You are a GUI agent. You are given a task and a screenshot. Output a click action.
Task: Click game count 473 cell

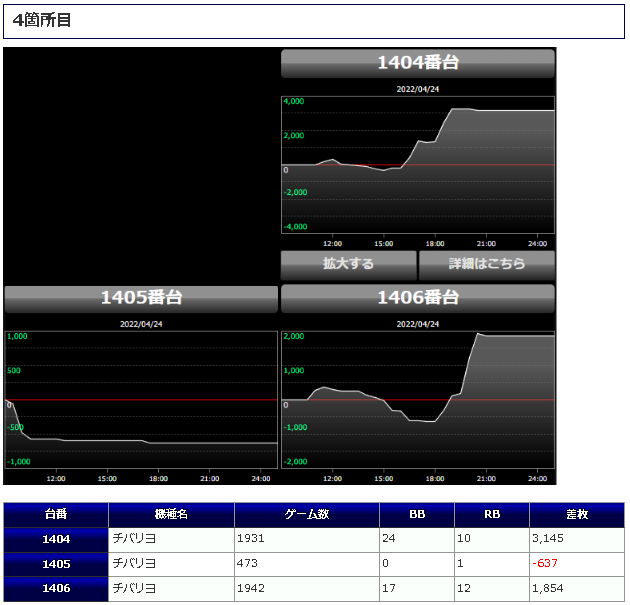(x=307, y=564)
